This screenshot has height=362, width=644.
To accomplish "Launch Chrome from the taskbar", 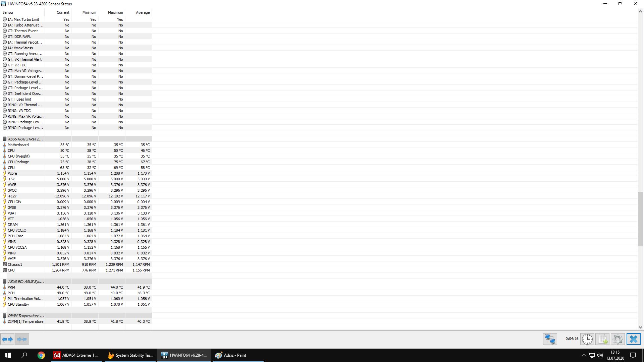I will click(41, 355).
